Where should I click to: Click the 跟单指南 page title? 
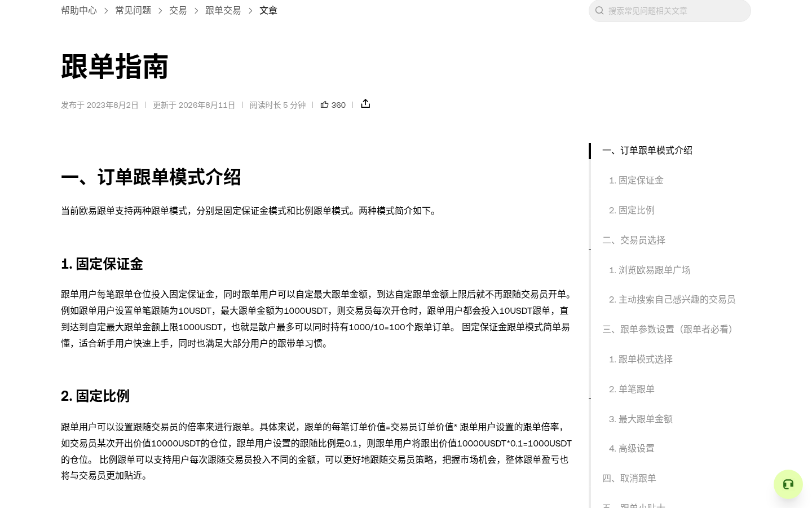(x=115, y=67)
